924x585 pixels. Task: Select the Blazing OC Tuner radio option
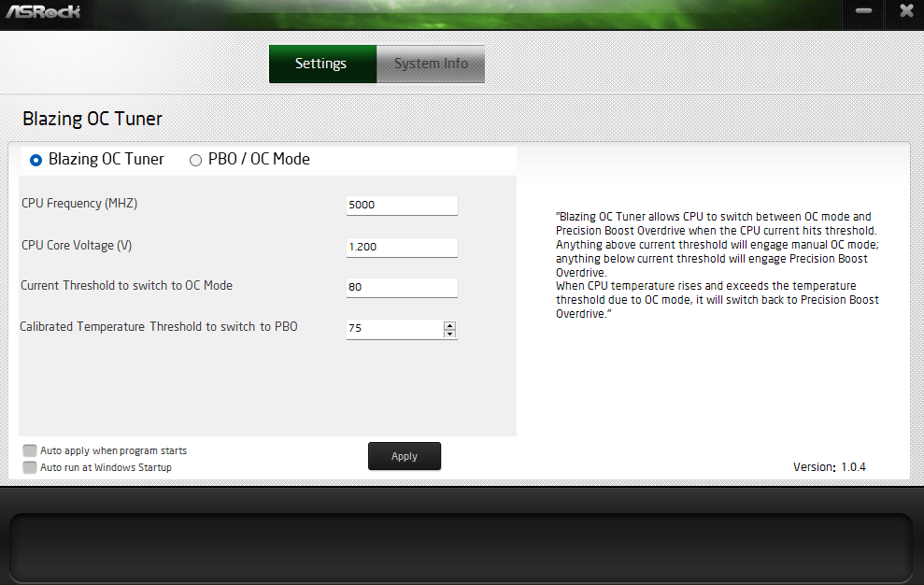[x=36, y=160]
